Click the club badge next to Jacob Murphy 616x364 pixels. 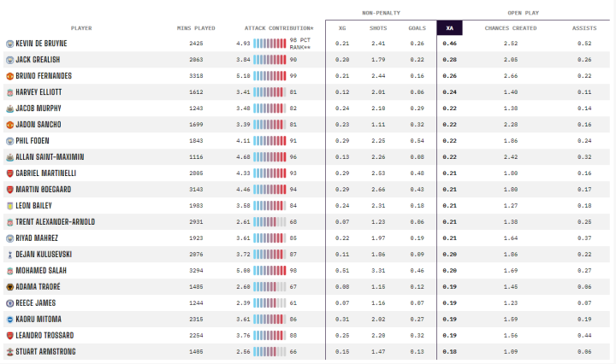tap(9, 109)
